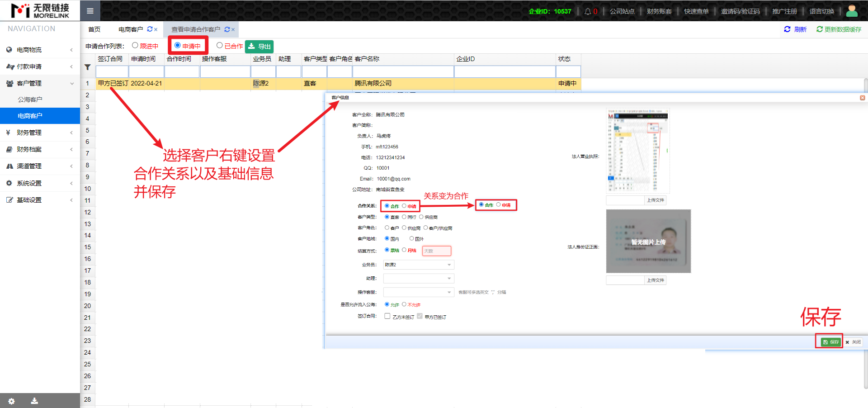Open the 操作客服 dropdown
Image resolution: width=868 pixels, height=408 pixels.
(419, 292)
